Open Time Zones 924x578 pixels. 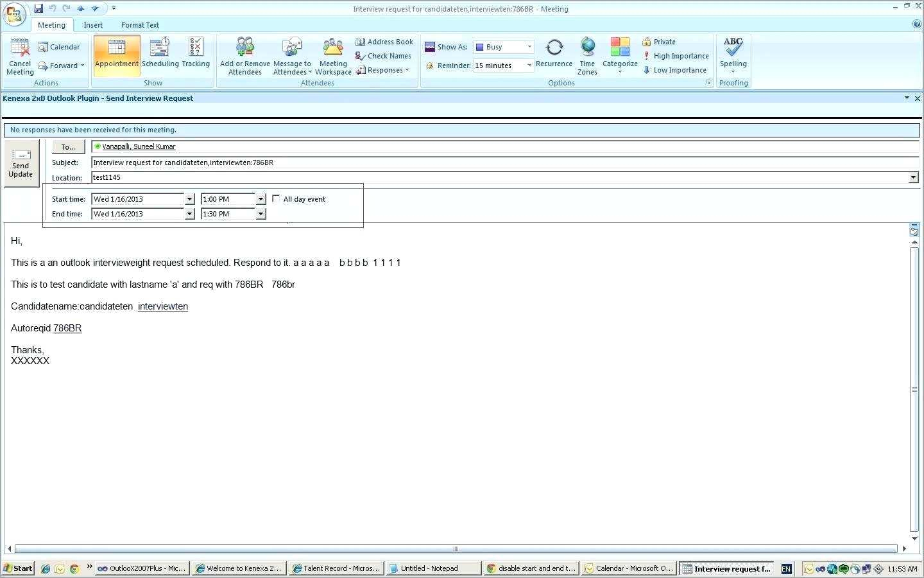587,57
